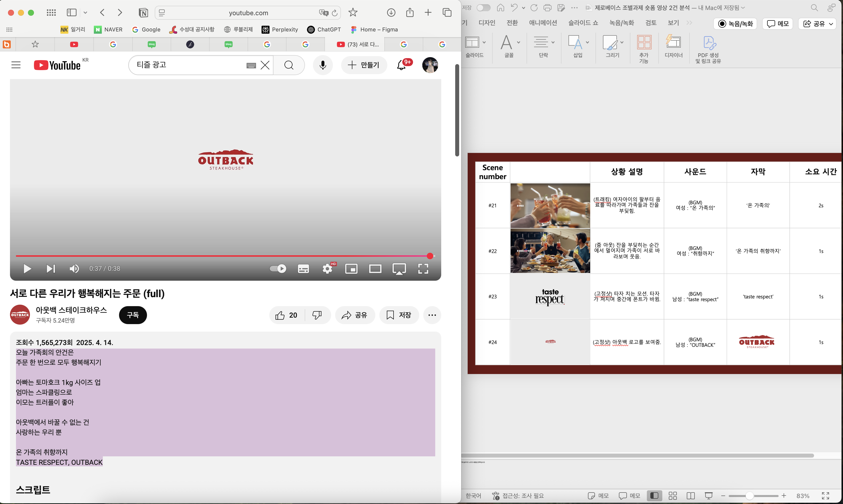The height and width of the screenshot is (504, 843).
Task: Switch to miniplayer mode
Action: pyautogui.click(x=351, y=269)
